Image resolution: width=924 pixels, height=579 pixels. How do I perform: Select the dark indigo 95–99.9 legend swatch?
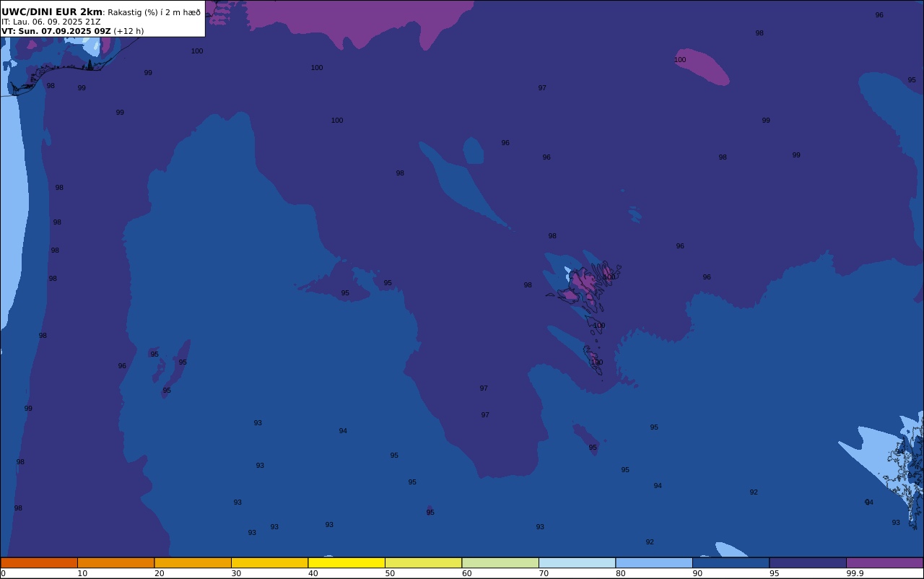808,562
